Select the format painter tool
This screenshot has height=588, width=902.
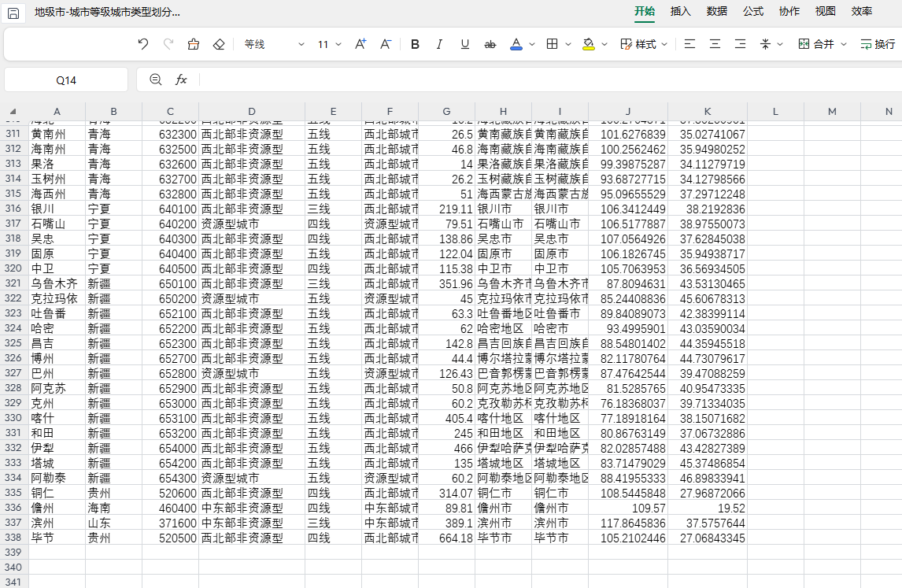coord(194,44)
